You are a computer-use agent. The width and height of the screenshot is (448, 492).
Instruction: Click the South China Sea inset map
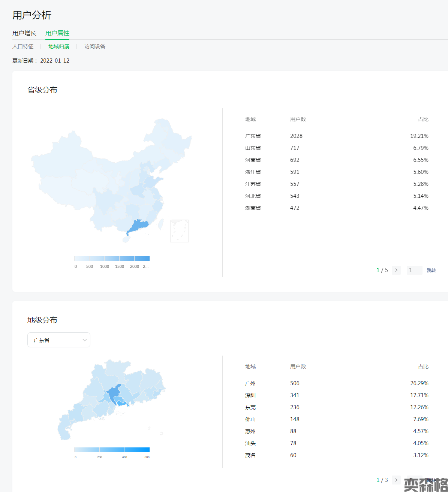[x=179, y=231]
